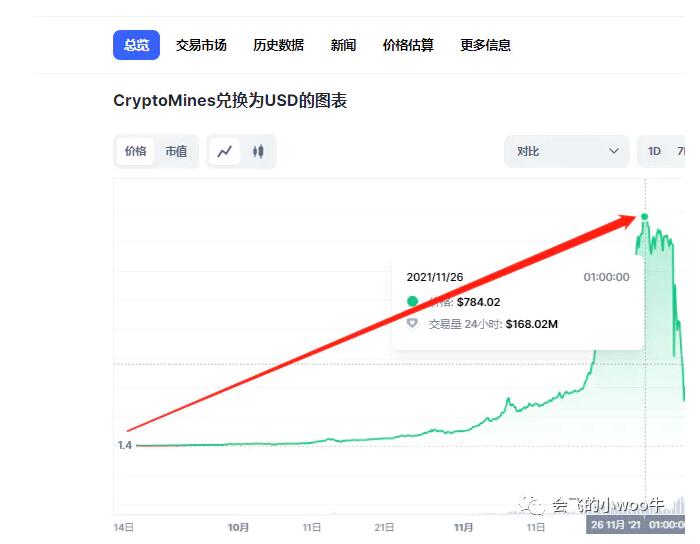Viewport: 700px width, 544px height.
Task: Click the volume shield icon in tooltip
Action: point(412,324)
